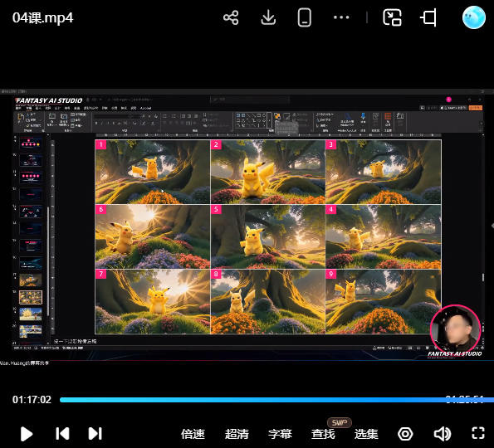Select the slide 20 thumbnail in panel
494x448 pixels.
tap(31, 331)
